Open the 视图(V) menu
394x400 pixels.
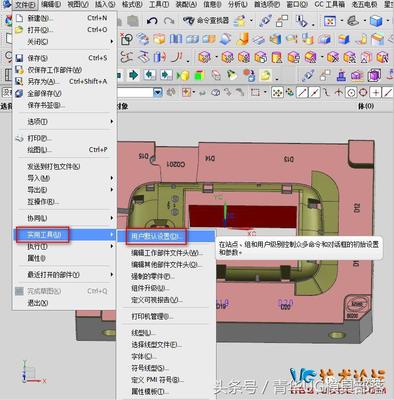pyautogui.click(x=78, y=4)
